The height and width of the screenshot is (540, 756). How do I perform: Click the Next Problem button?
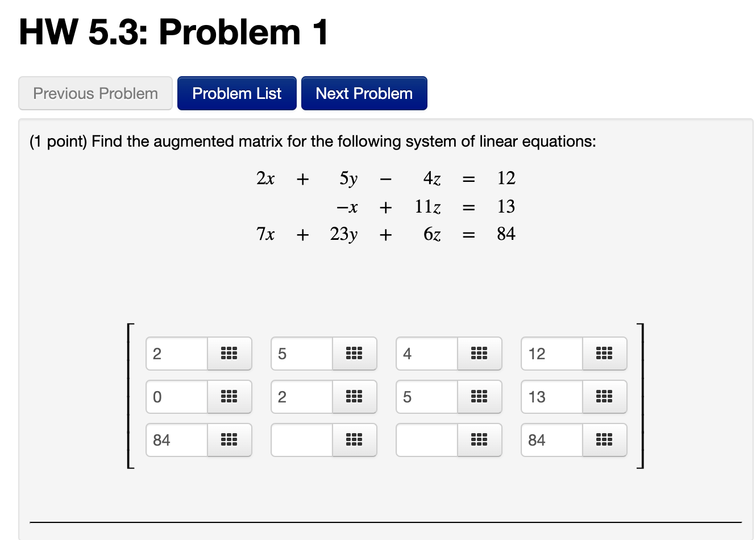pyautogui.click(x=364, y=93)
